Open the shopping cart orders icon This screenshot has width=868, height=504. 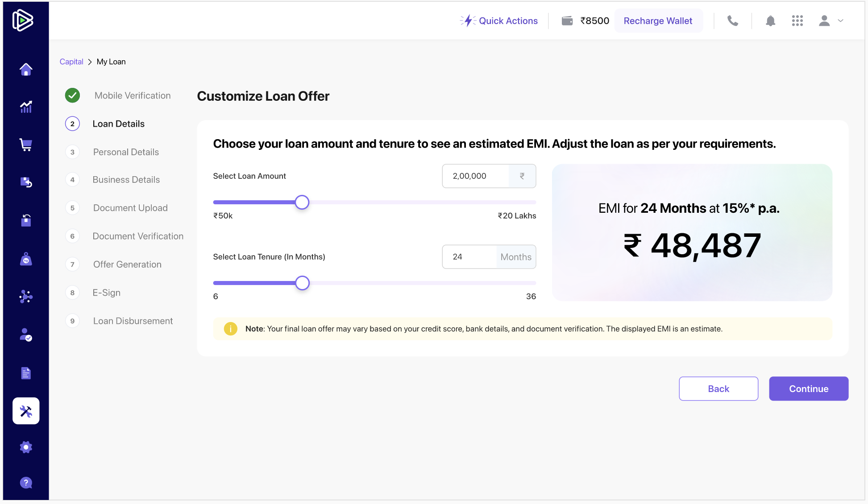pos(26,145)
